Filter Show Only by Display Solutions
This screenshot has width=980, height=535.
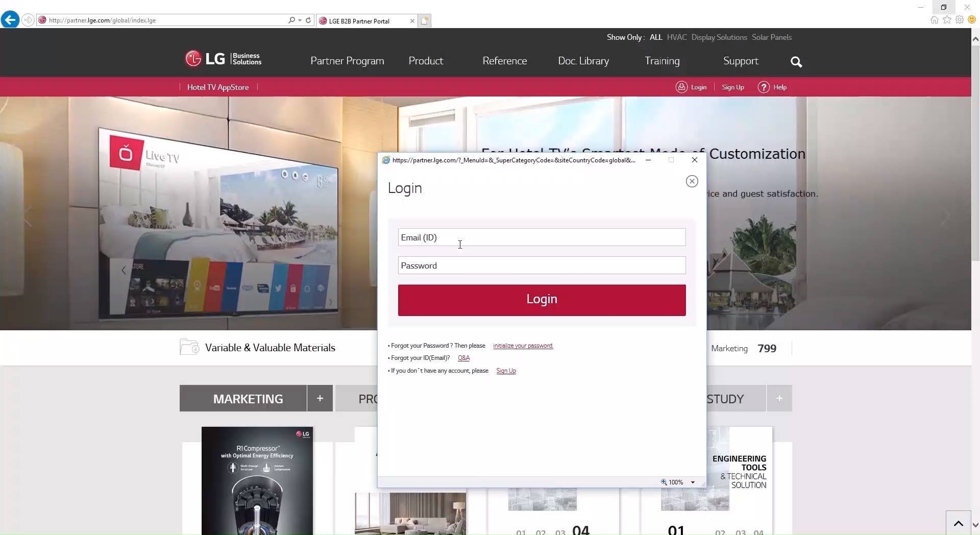point(719,37)
